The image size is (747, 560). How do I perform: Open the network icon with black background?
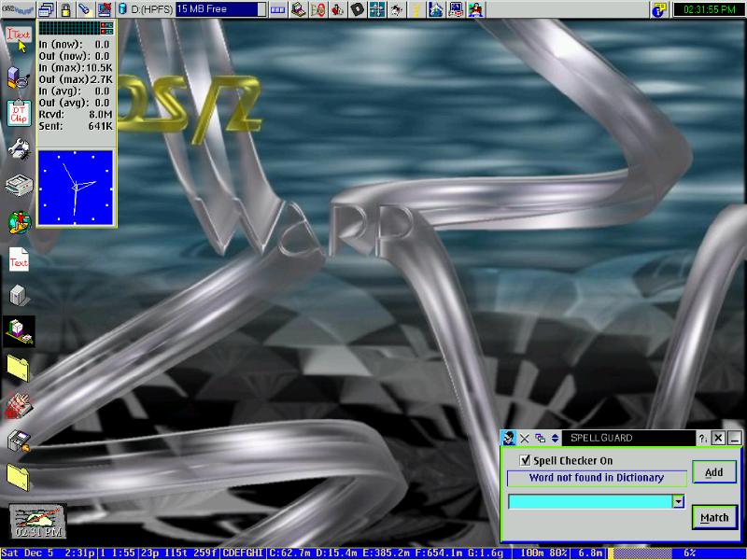(19, 331)
